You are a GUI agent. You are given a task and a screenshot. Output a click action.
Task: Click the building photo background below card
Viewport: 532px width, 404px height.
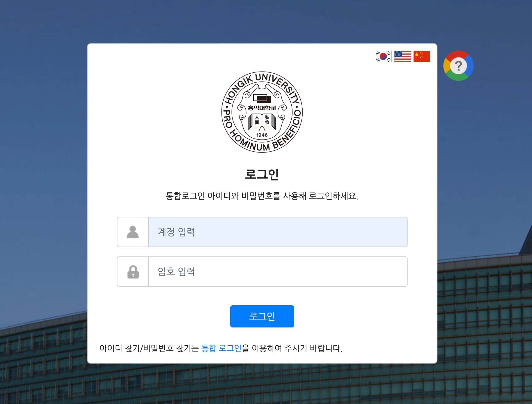(x=262, y=384)
